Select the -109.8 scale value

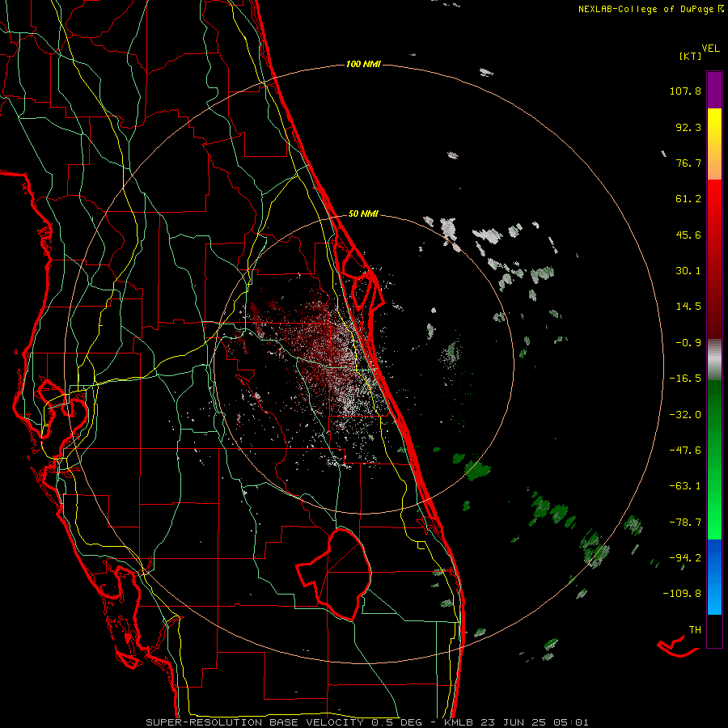(x=683, y=594)
